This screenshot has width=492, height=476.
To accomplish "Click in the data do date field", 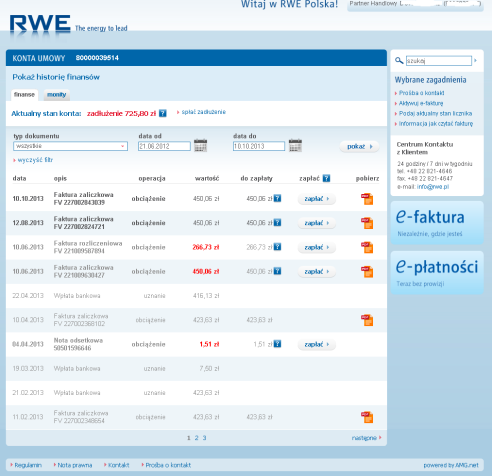I will coord(259,146).
